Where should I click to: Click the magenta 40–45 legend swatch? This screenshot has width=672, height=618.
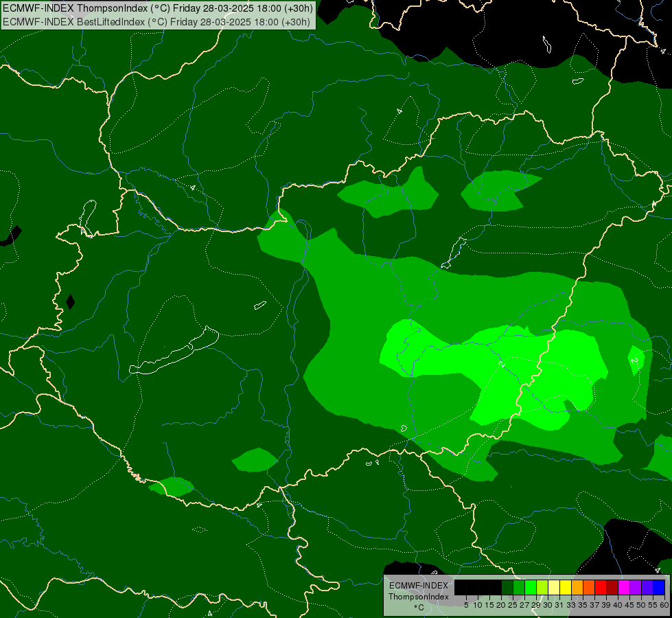(623, 587)
